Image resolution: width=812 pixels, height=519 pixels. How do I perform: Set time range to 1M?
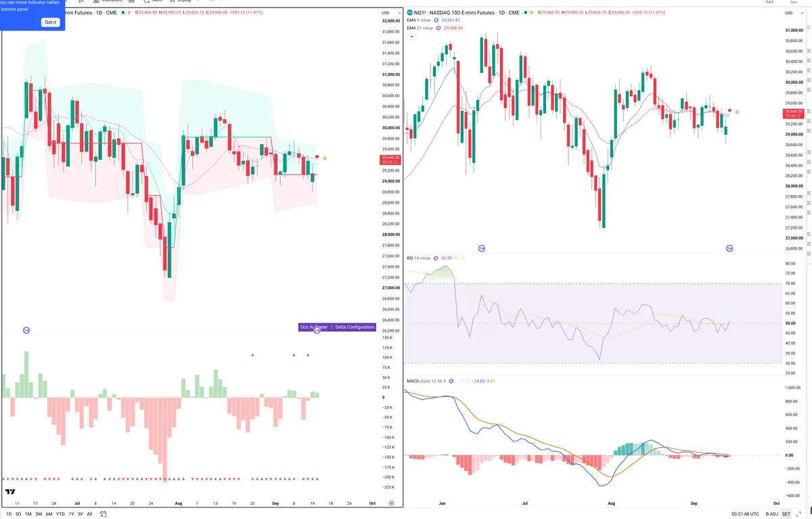click(28, 514)
